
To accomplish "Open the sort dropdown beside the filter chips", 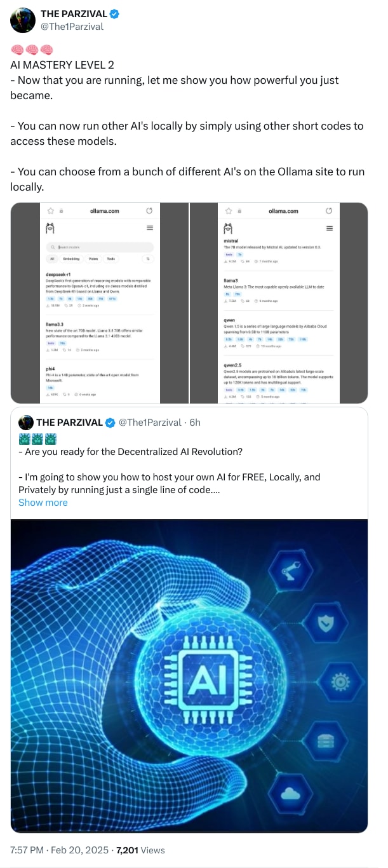I will pos(147,259).
